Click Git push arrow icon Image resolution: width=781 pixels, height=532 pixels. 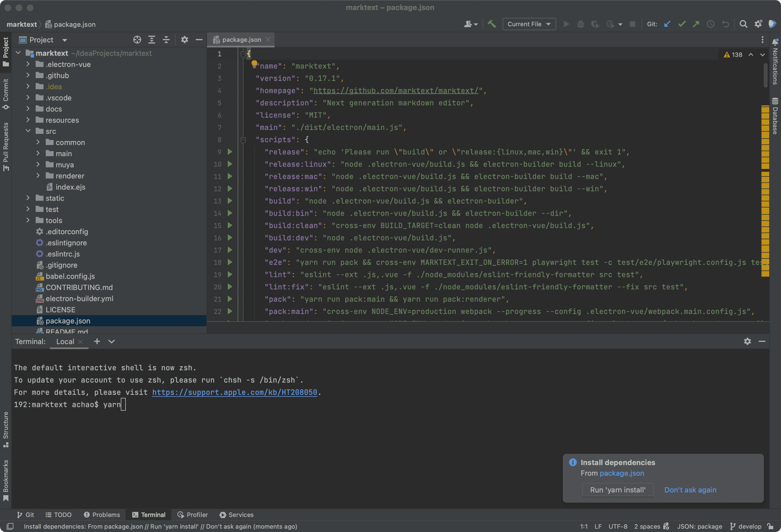(696, 24)
